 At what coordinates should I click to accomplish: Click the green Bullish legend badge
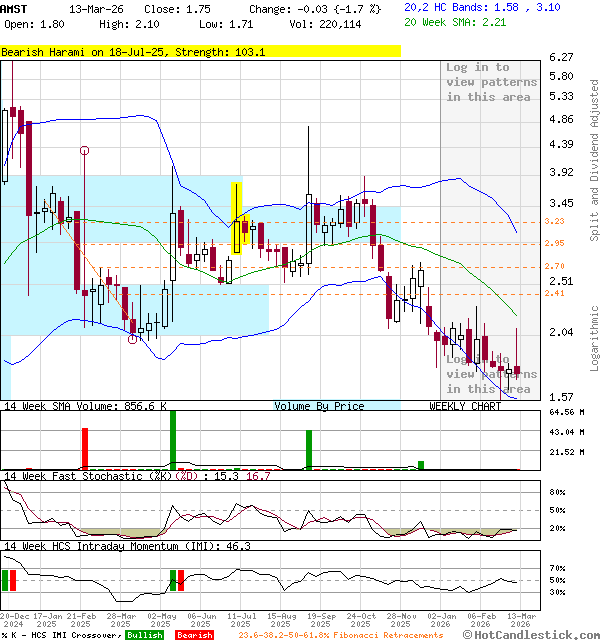pos(145,635)
